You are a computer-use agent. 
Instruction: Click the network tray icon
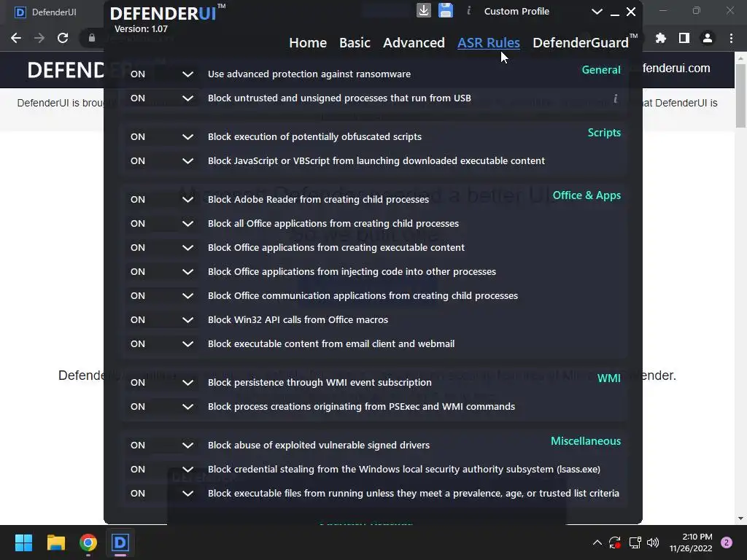tap(635, 542)
